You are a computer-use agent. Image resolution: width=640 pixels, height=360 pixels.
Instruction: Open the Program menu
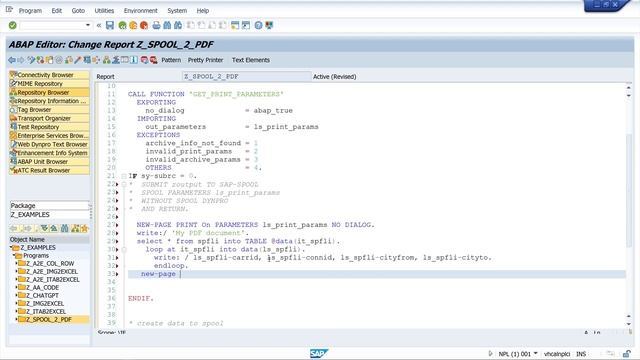click(x=30, y=11)
